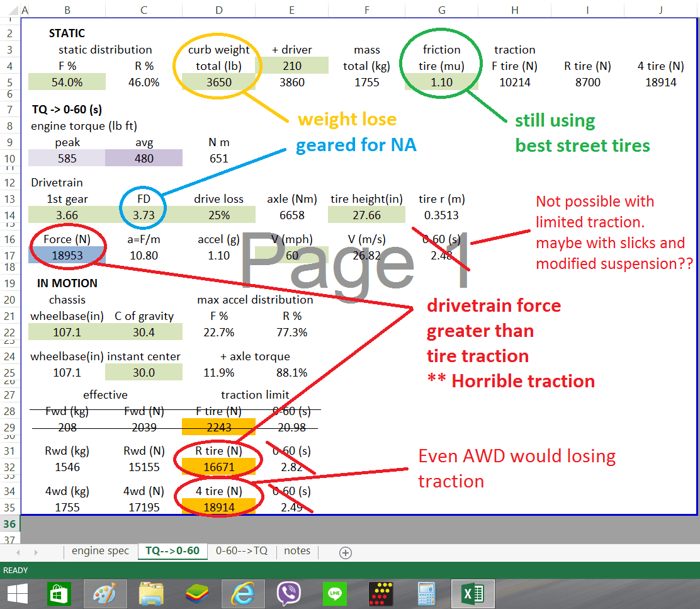Click peak torque cell 585

pos(67,158)
